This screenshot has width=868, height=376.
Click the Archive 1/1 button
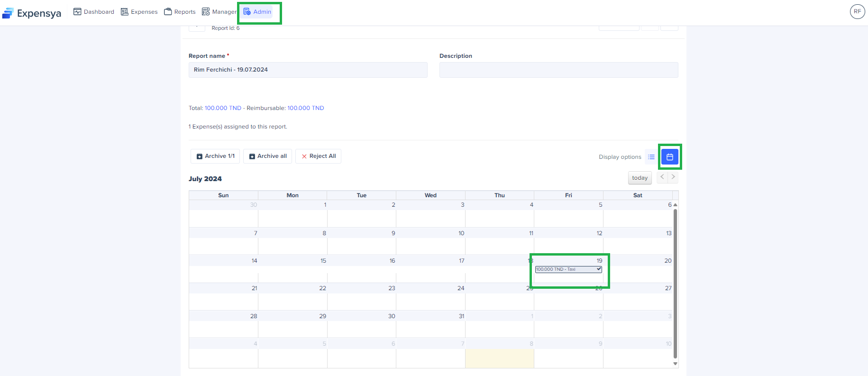click(x=216, y=156)
